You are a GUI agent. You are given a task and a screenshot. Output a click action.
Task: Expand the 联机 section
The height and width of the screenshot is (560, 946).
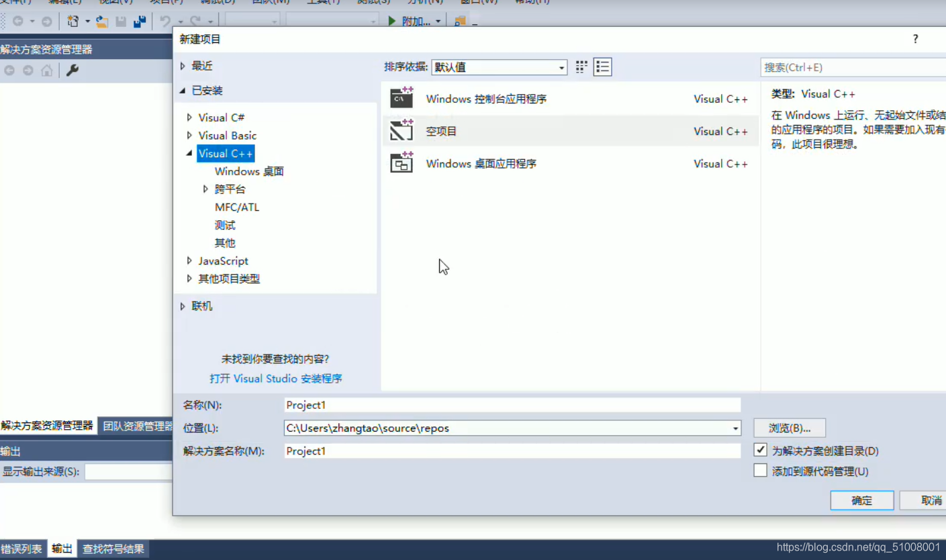tap(183, 306)
